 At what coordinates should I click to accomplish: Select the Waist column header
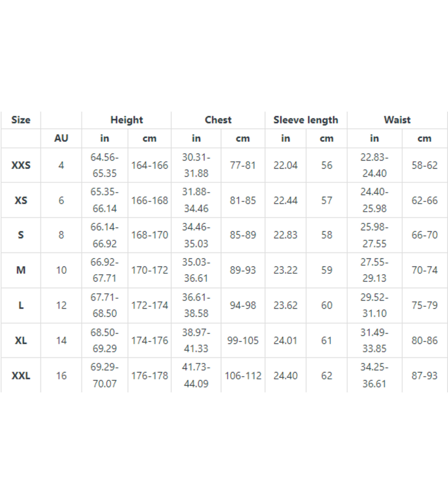tap(397, 120)
